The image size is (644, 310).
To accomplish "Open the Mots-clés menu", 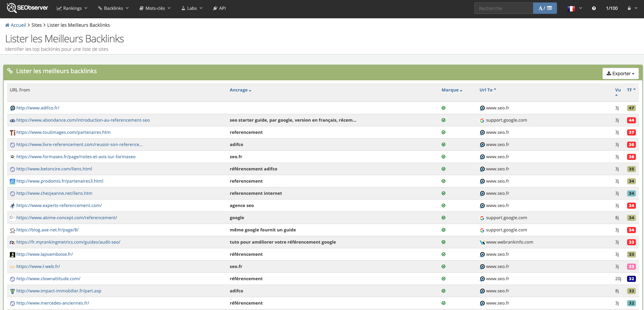I will click(155, 8).
